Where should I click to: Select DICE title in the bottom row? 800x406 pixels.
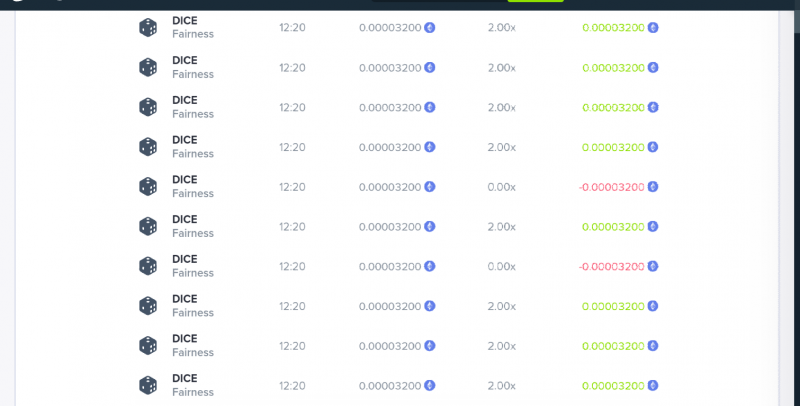[x=185, y=378]
